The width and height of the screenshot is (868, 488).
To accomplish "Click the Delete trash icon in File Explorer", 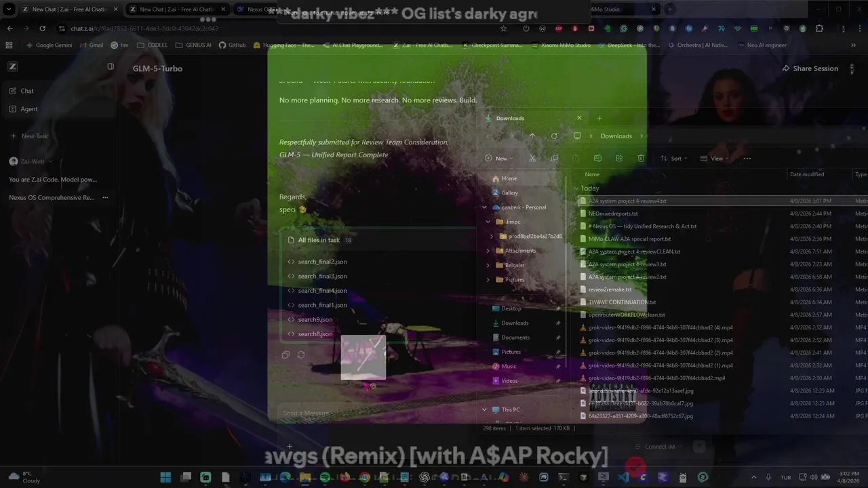I will tap(641, 159).
